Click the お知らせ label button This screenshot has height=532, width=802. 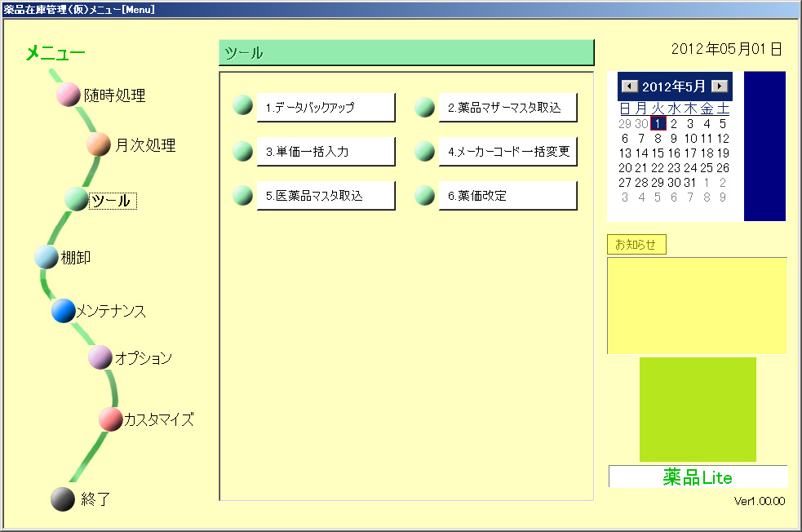(x=636, y=245)
